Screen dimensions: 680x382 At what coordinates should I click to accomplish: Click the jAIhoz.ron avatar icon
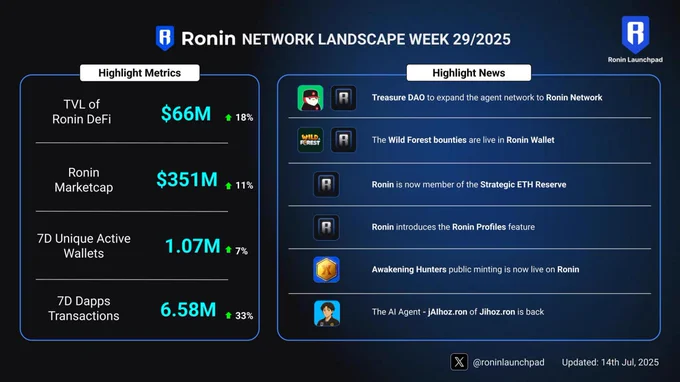[327, 313]
